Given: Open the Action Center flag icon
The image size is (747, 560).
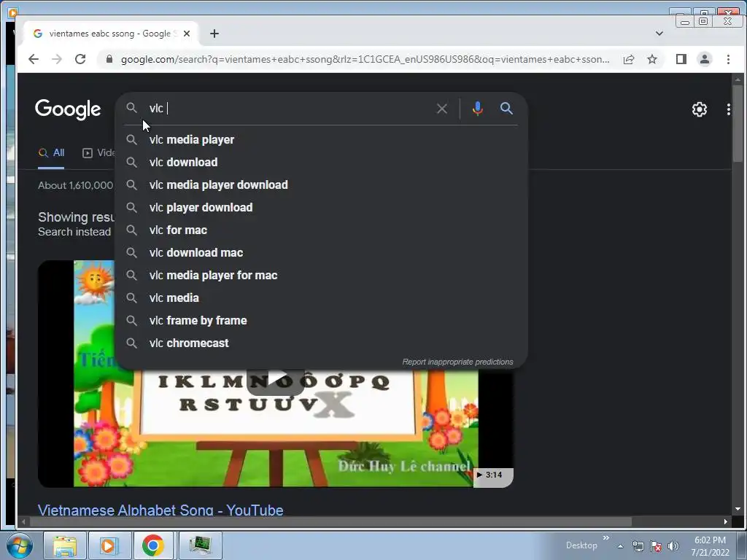Looking at the screenshot, I should [656, 546].
